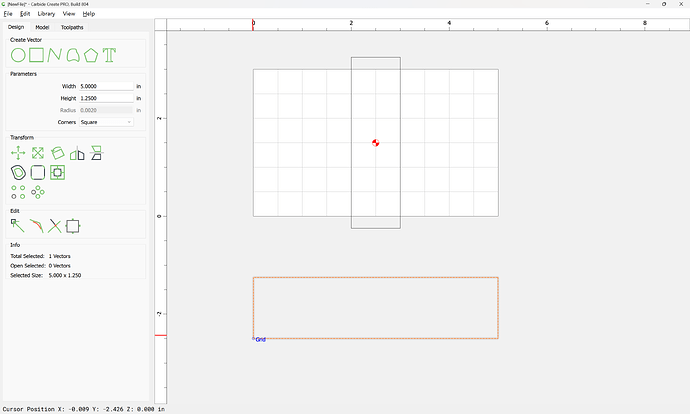The height and width of the screenshot is (414, 690).
Task: Click the Height input field
Action: pos(105,98)
